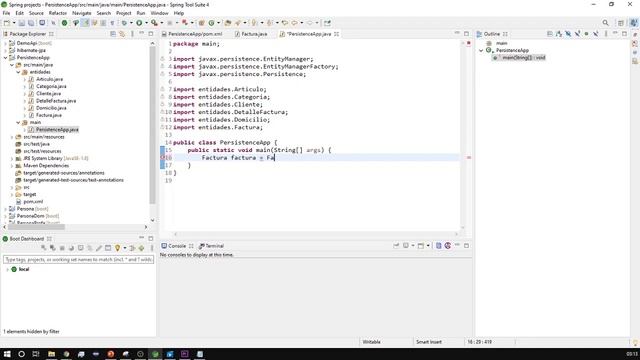
Task: Open the File menu
Action: click(7, 13)
